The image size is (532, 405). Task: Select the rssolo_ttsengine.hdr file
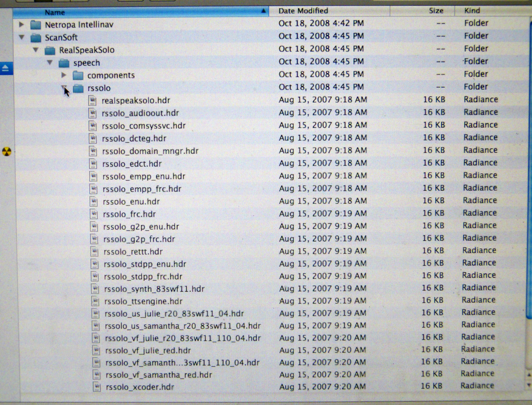tap(143, 301)
